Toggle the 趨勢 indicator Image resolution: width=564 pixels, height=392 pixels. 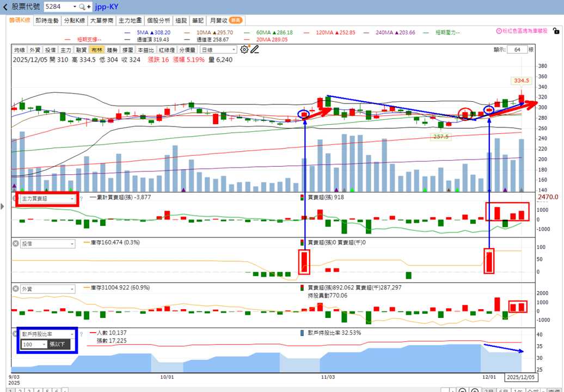point(112,50)
